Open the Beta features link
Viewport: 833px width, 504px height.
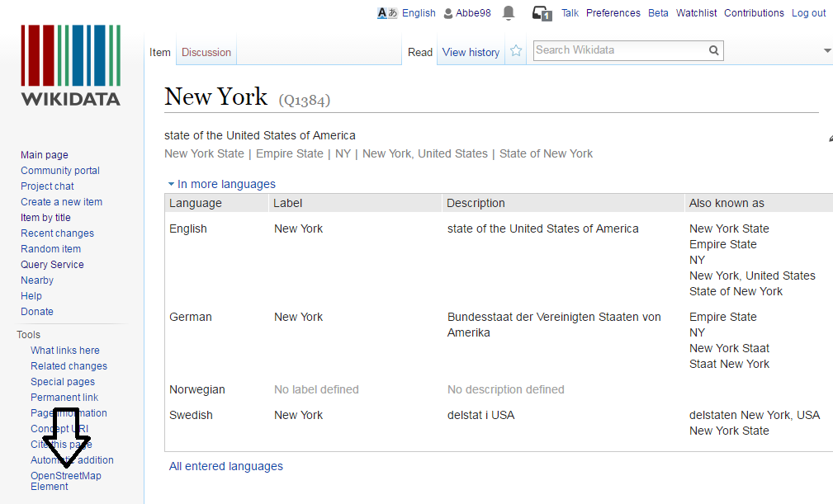tap(658, 13)
